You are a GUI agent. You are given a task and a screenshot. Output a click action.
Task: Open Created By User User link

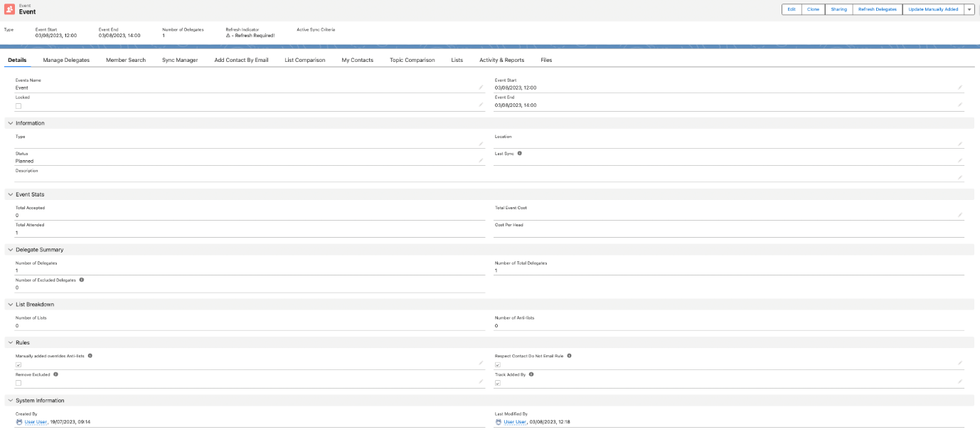pyautogui.click(x=34, y=422)
